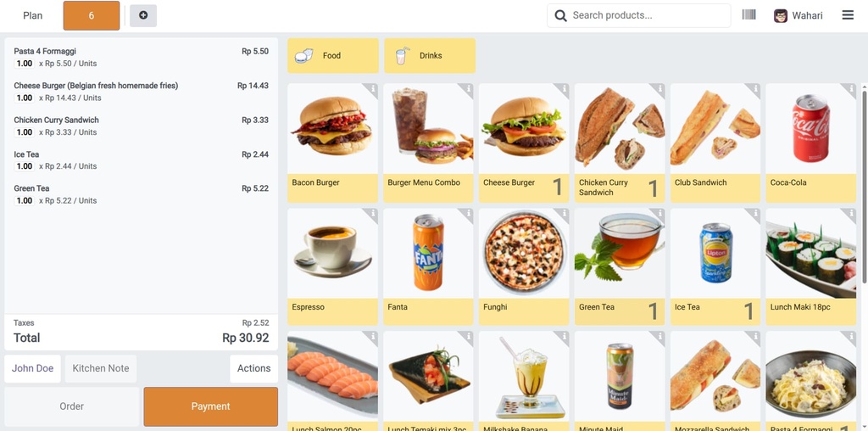This screenshot has width=868, height=431.
Task: Focus the Search products field
Action: 639,15
